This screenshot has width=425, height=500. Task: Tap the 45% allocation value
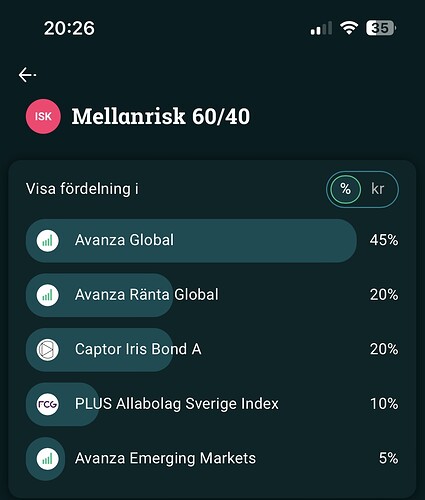click(384, 240)
